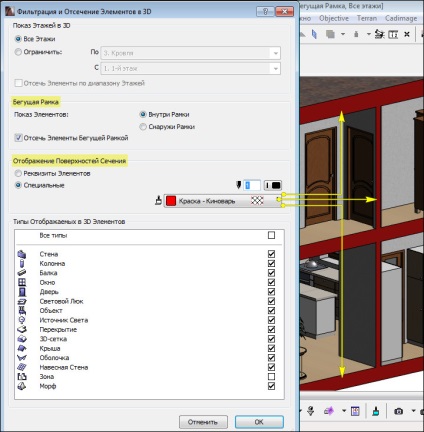Toggle the Все типы checkbox
The width and height of the screenshot is (424, 432).
tap(271, 235)
